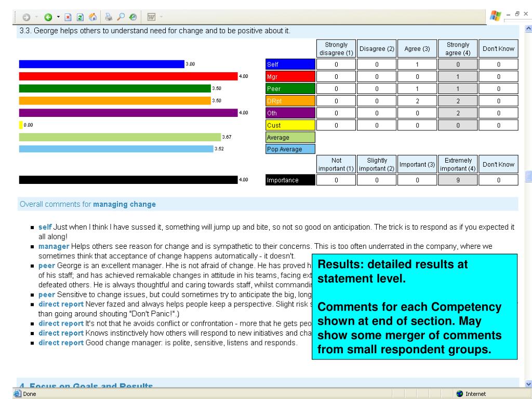The image size is (532, 399).
Task: Click the 'Done' status bar text
Action: (30, 394)
